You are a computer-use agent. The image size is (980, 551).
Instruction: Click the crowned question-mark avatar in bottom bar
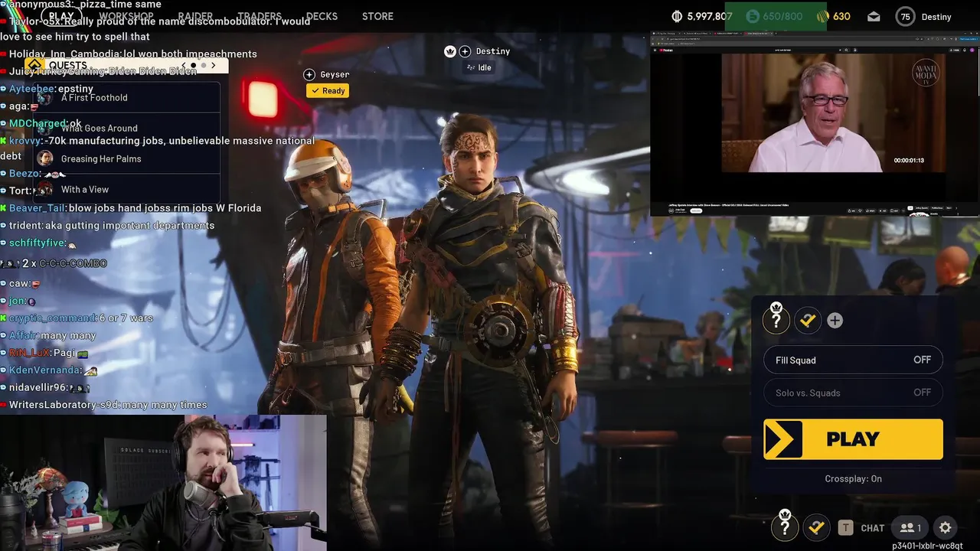tap(785, 527)
